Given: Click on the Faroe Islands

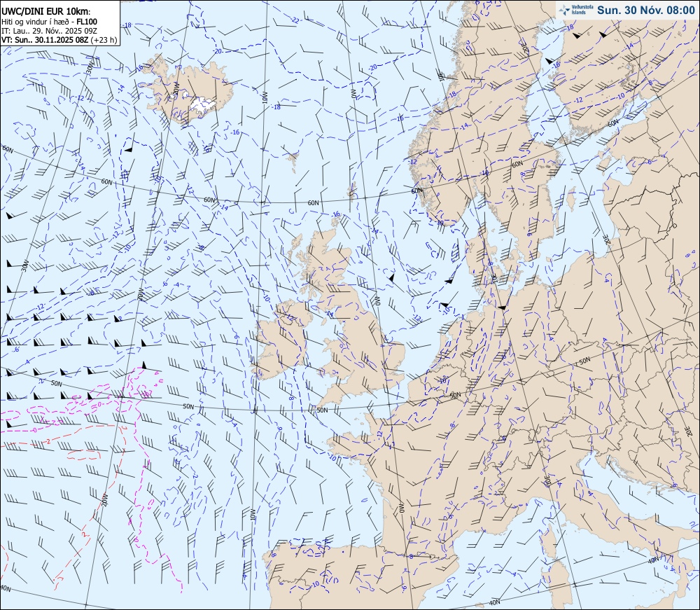Looking at the screenshot, I should coord(293,160).
